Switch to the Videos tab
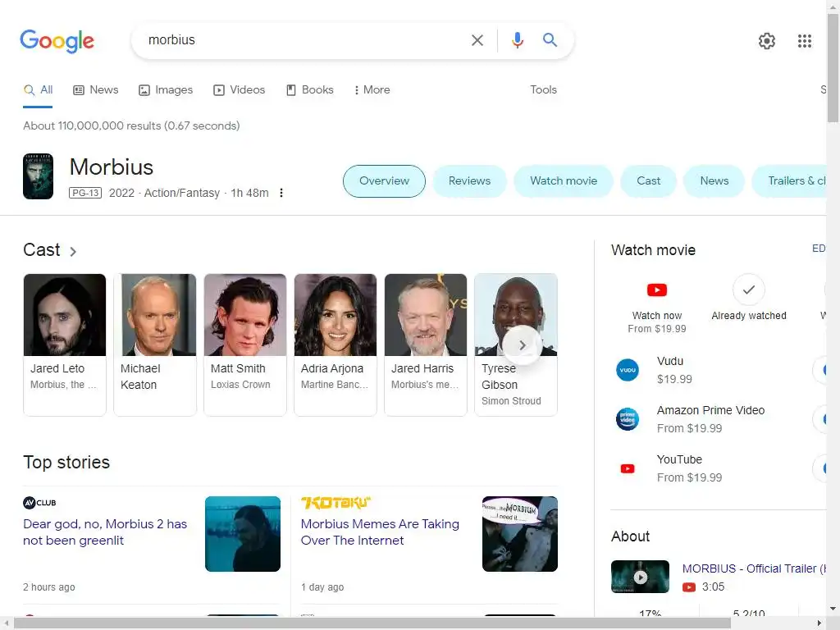The height and width of the screenshot is (630, 840). (x=239, y=90)
